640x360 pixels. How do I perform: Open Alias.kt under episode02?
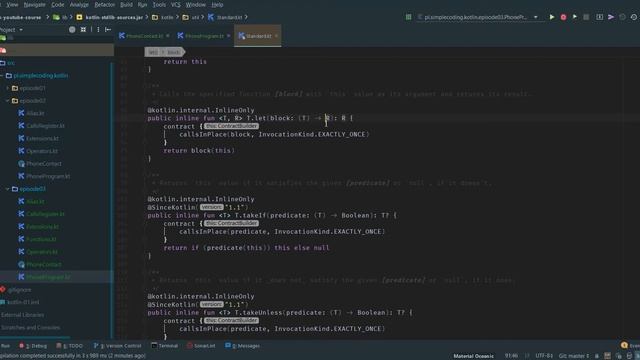[31, 113]
